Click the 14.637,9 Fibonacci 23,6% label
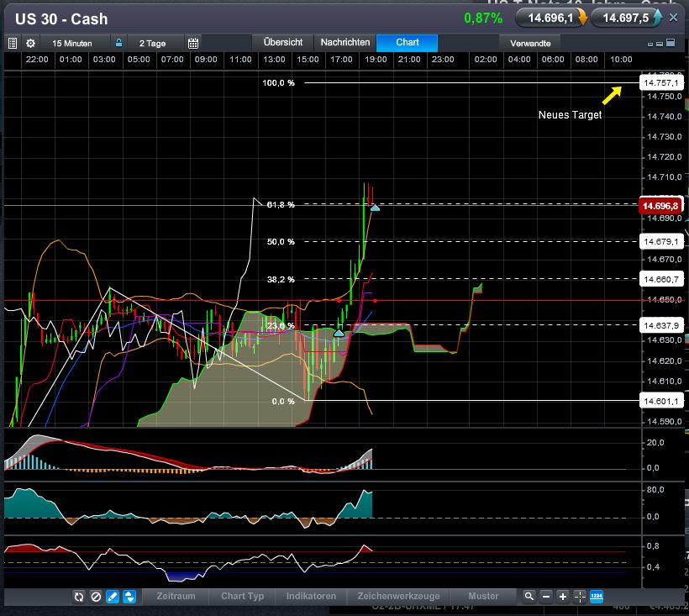 tap(661, 325)
